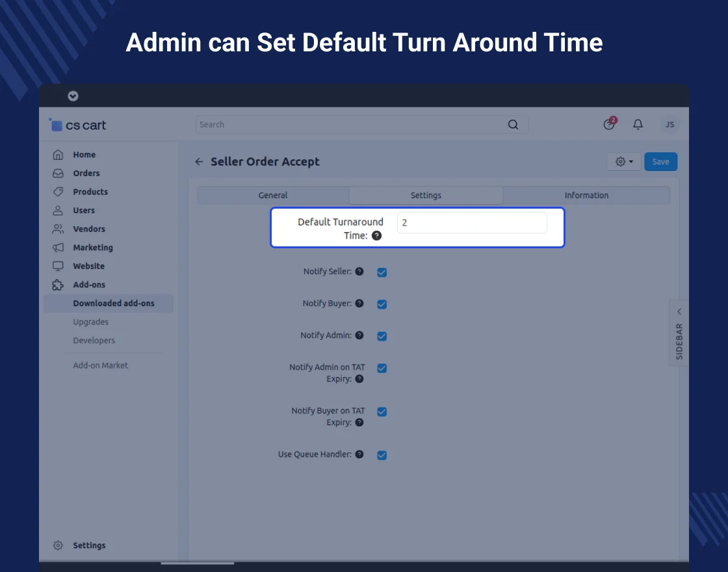Viewport: 728px width, 572px height.
Task: Uncheck the Notify Seller checkbox
Action: (x=382, y=272)
